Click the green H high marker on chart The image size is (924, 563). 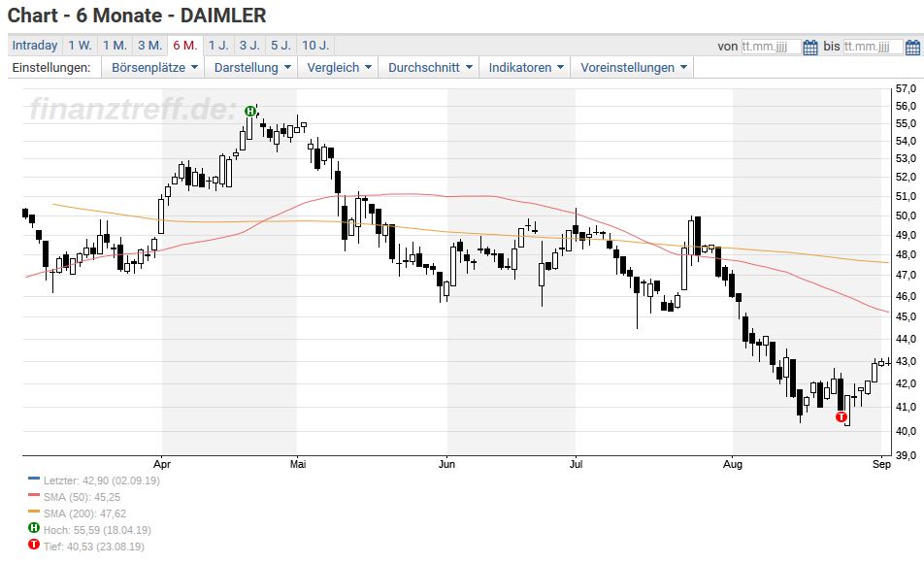250,111
